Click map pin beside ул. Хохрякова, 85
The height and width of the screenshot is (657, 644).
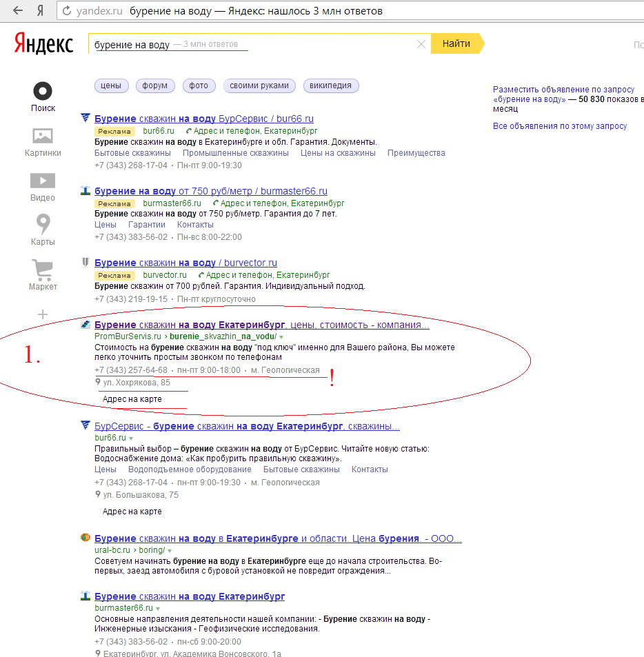98,382
